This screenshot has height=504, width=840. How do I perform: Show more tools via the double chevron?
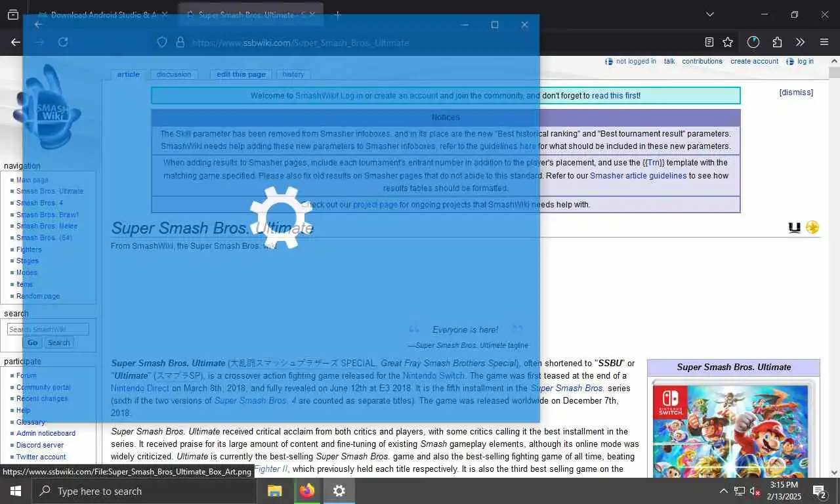[x=800, y=42]
